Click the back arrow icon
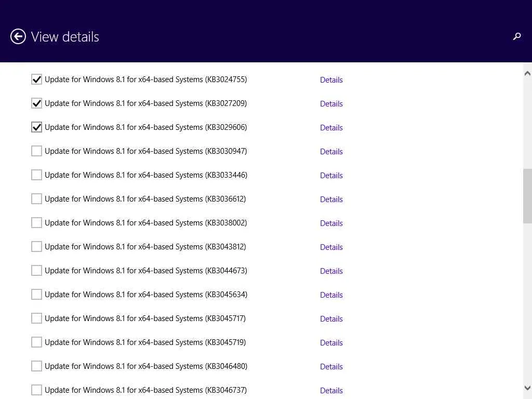 (x=18, y=36)
